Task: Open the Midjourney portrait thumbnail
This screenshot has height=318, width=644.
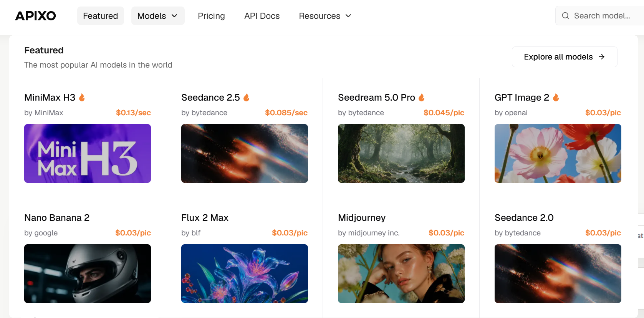Action: 401,273
